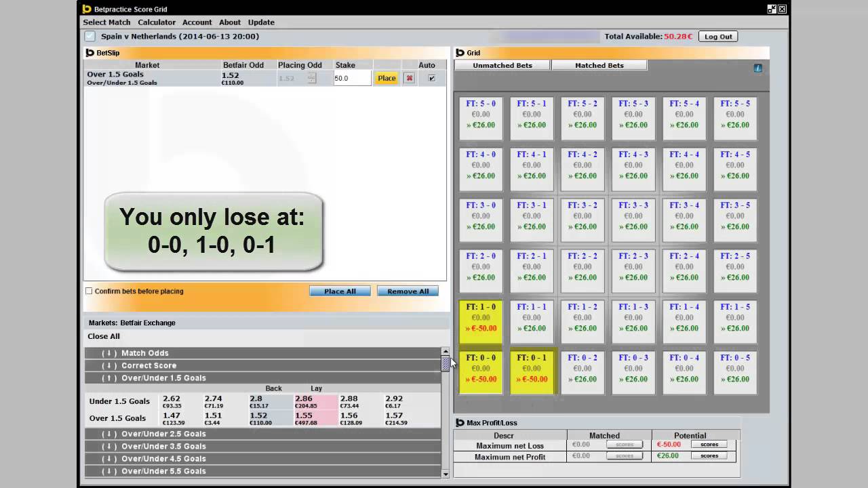868x488 pixels.
Task: Click the Betpractice logo in title bar
Action: [87, 9]
